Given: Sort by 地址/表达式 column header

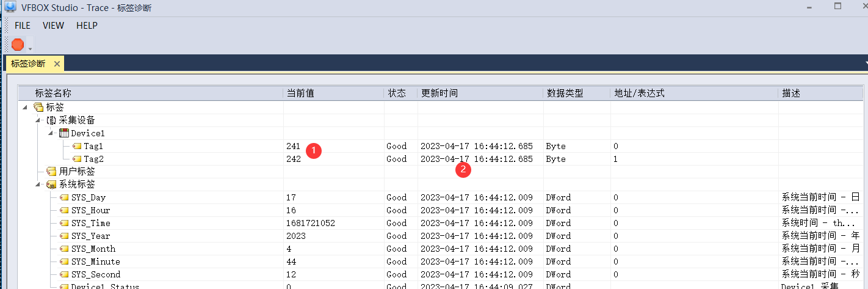Looking at the screenshot, I should click(x=695, y=93).
